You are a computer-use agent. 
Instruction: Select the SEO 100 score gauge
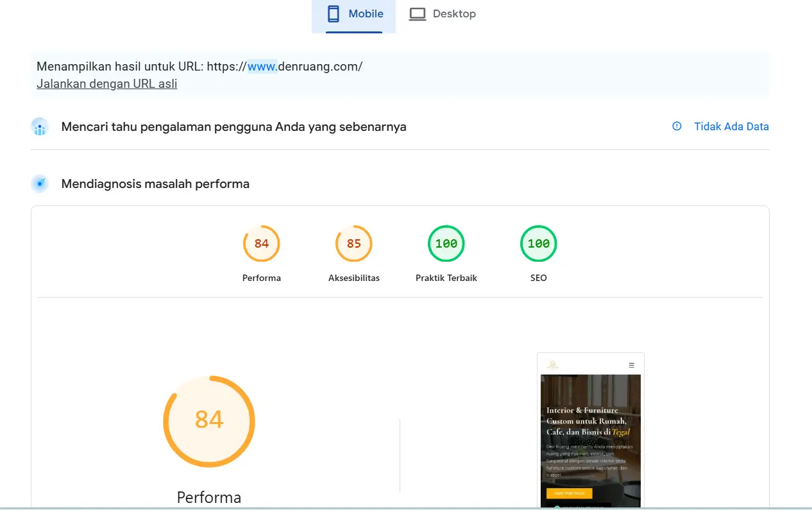click(539, 244)
